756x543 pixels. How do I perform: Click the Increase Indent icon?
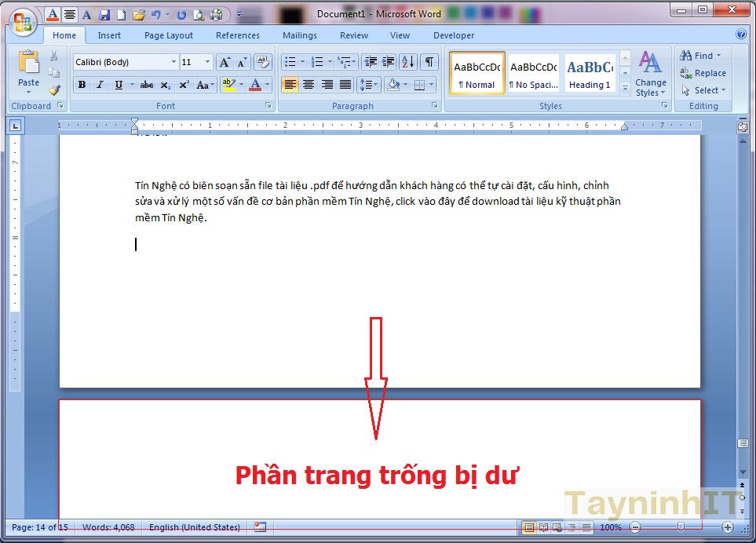(x=388, y=62)
